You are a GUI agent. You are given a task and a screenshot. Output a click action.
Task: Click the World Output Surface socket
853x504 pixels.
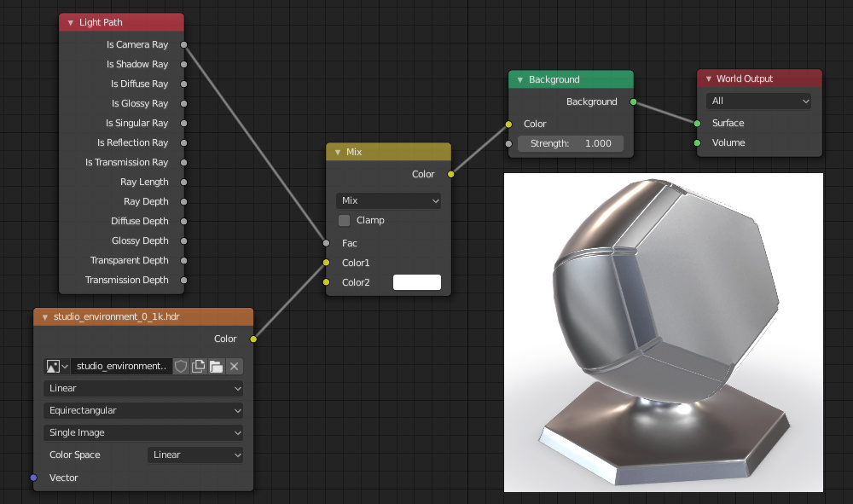click(698, 124)
